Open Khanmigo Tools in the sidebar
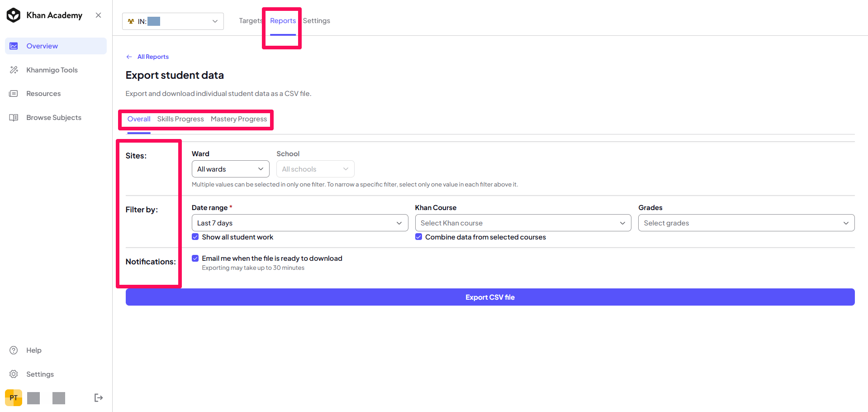The width and height of the screenshot is (868, 412). [56, 70]
